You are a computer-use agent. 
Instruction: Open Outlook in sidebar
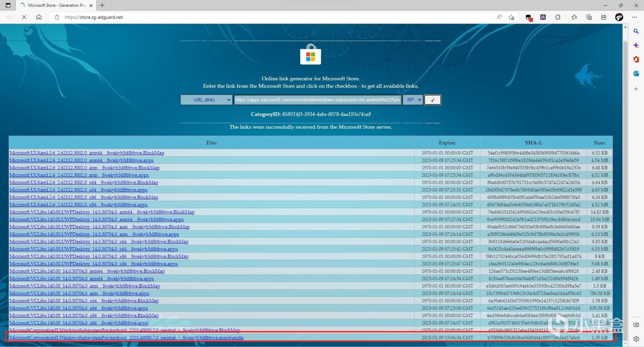636,74
